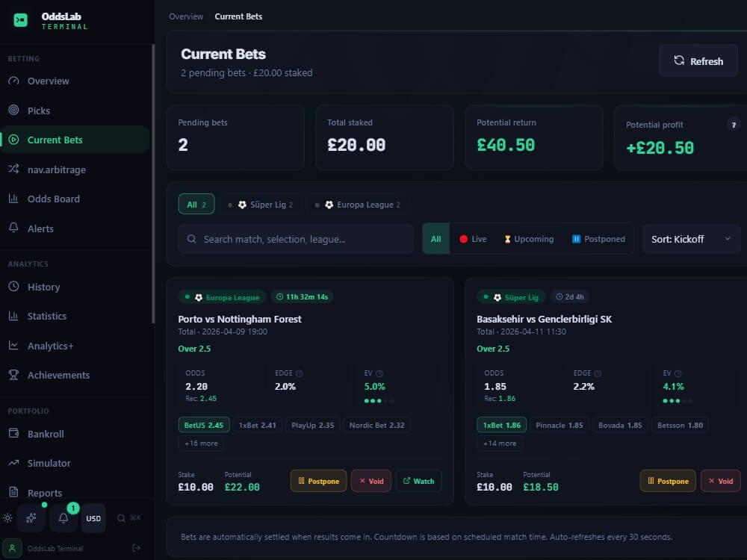
Task: Open the notifications bell with badge
Action: 63,518
